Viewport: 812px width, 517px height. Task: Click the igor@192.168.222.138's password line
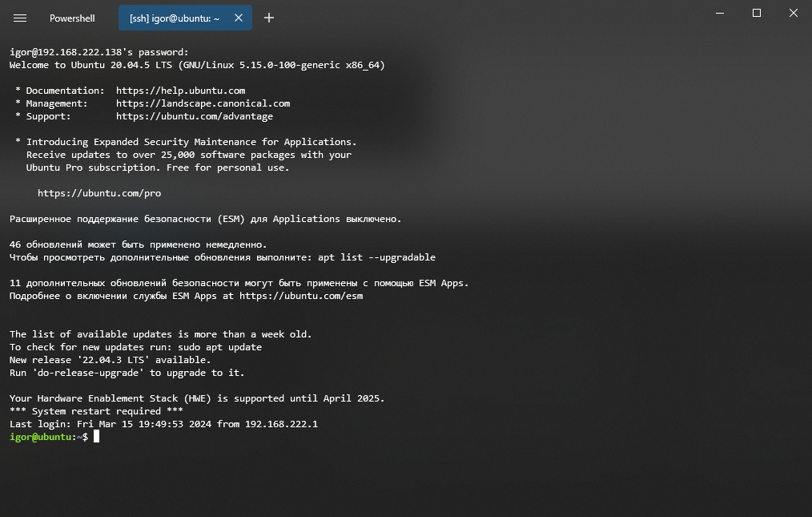coord(99,52)
